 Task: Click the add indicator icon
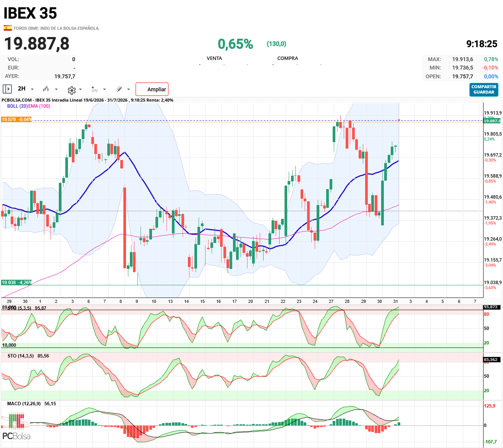point(94,89)
